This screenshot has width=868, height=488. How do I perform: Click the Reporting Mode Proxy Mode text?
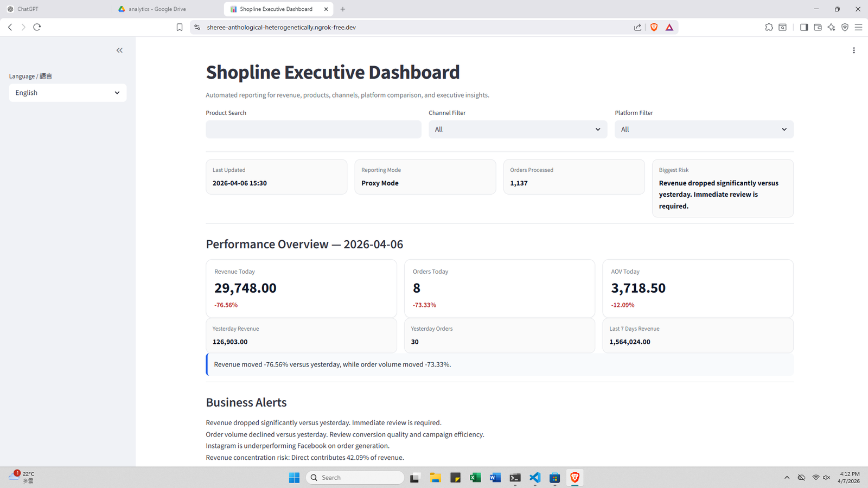(x=380, y=183)
